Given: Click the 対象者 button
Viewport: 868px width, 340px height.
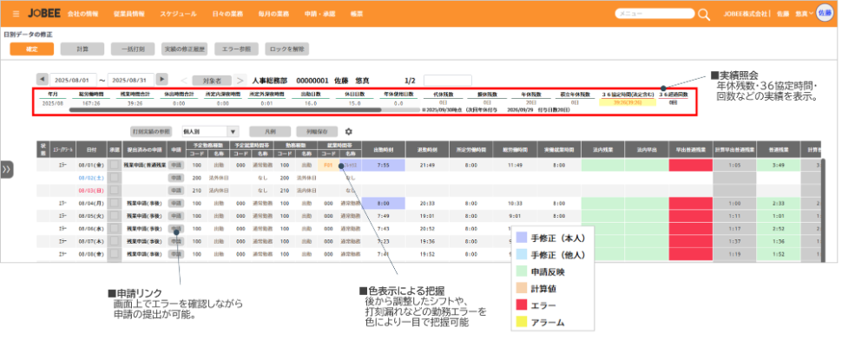Looking at the screenshot, I should [212, 80].
